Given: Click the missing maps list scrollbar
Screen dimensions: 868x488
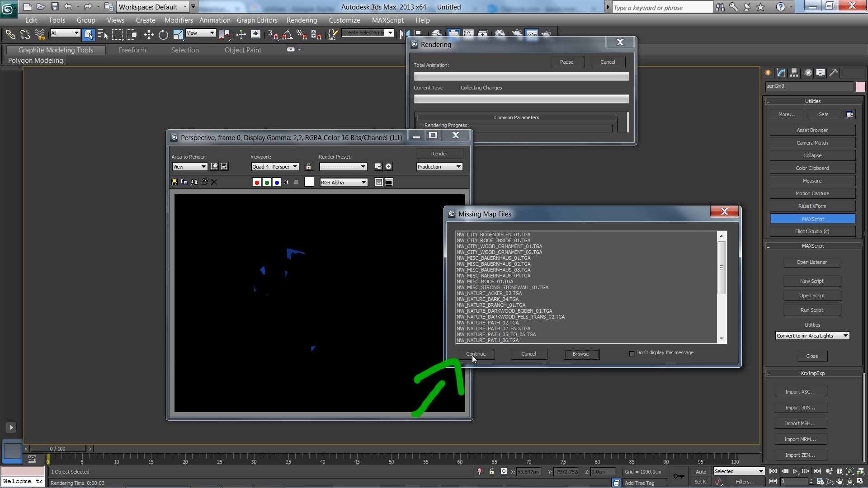Looking at the screenshot, I should (722, 267).
